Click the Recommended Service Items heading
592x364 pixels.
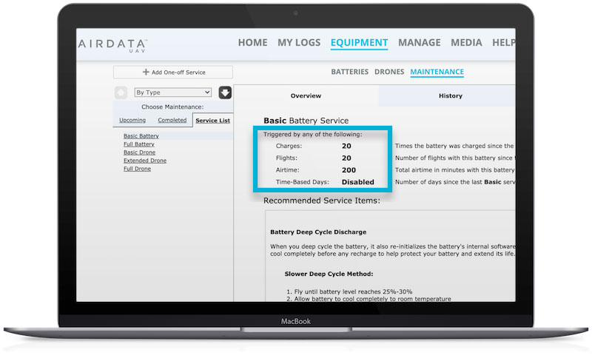click(322, 201)
